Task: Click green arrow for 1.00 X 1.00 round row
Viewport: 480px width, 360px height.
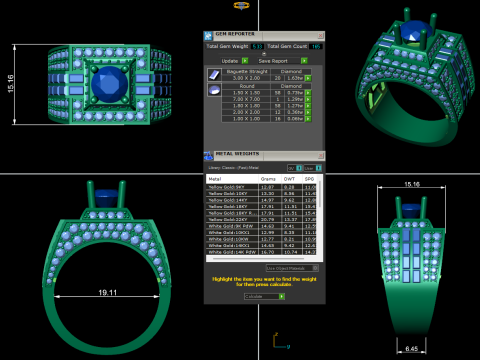Action: (x=308, y=119)
